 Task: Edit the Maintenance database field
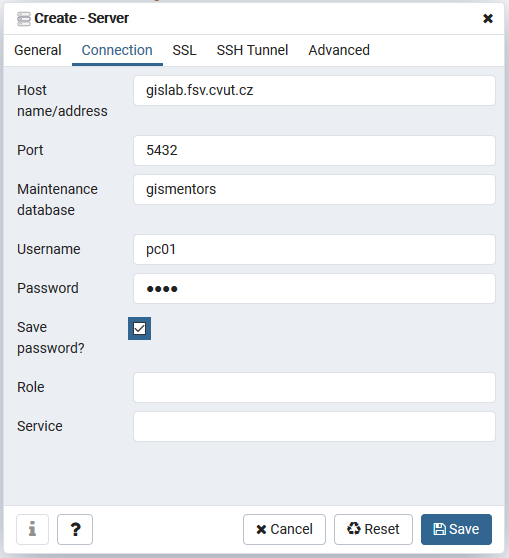click(x=314, y=189)
